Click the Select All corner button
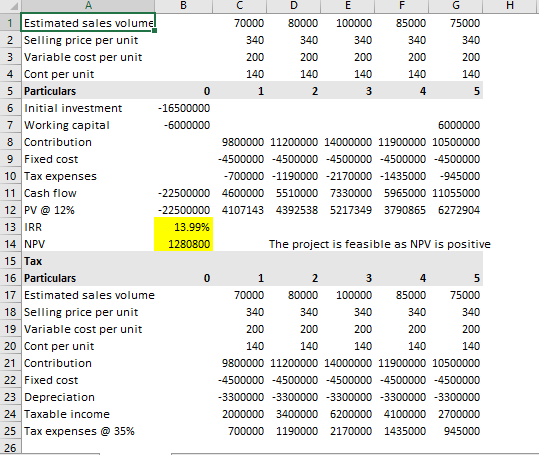Image resolution: width=539 pixels, height=455 pixels. pos(10,5)
